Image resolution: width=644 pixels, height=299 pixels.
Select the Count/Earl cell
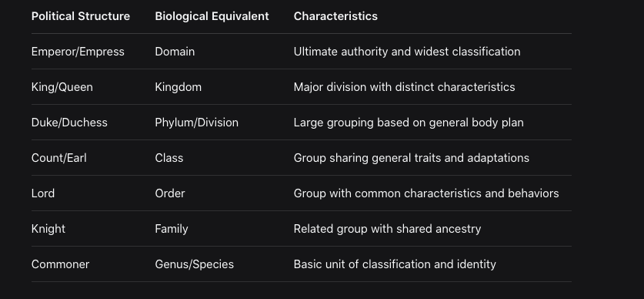click(58, 158)
